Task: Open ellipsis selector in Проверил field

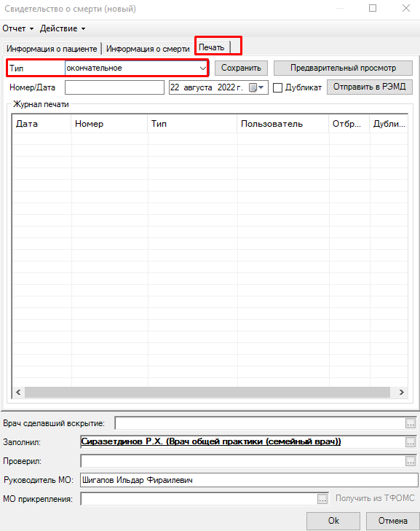Action: point(411,461)
